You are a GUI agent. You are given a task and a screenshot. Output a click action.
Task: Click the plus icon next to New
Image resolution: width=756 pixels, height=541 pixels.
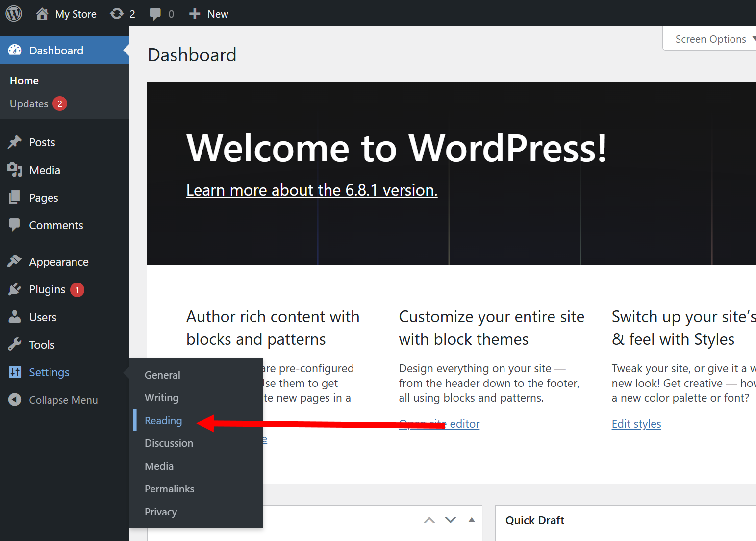click(x=195, y=14)
